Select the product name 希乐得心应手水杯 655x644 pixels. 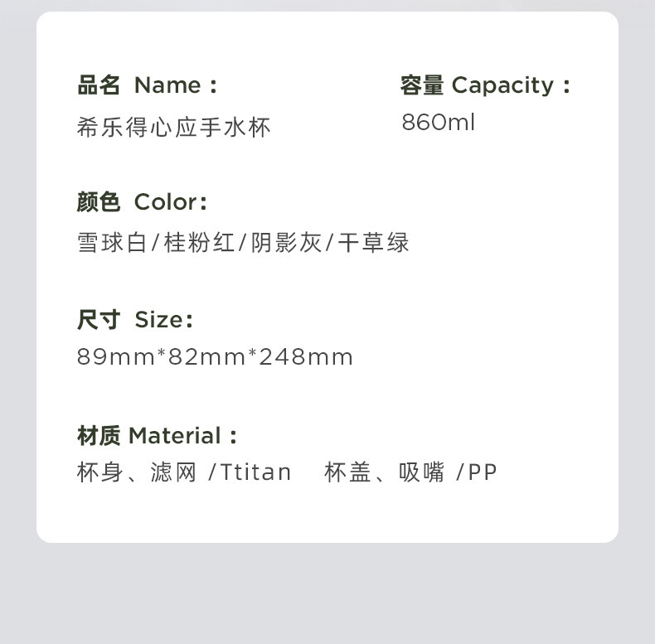[x=174, y=127]
